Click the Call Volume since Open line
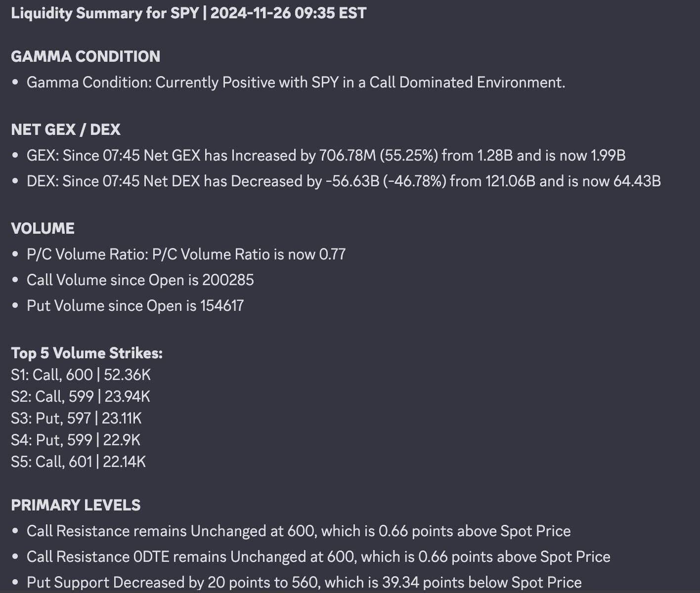700x593 pixels. coord(140,280)
